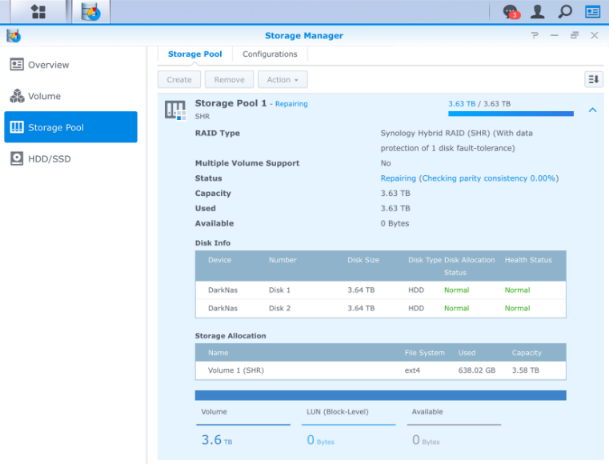
Task: Click the Storage Manager taskbar icon
Action: pos(91,12)
